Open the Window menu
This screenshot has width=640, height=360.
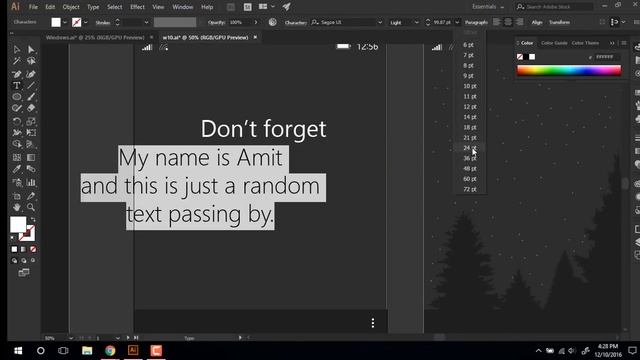tap(182, 7)
